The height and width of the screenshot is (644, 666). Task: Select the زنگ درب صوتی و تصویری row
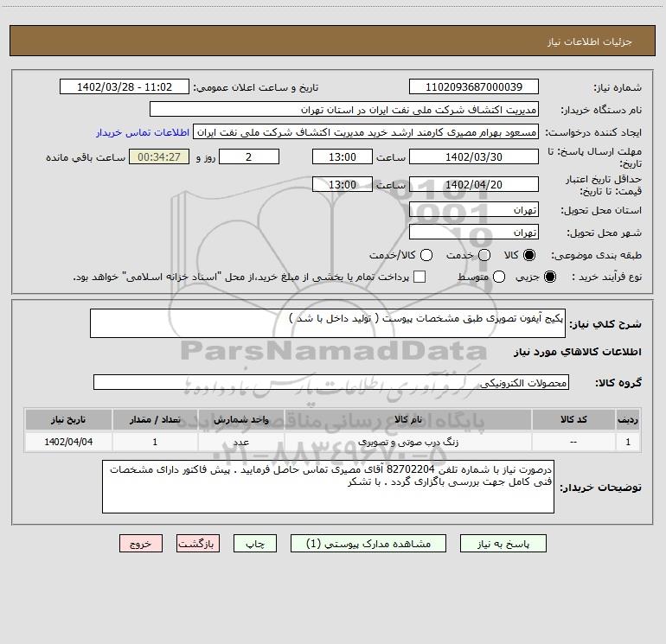click(x=333, y=442)
